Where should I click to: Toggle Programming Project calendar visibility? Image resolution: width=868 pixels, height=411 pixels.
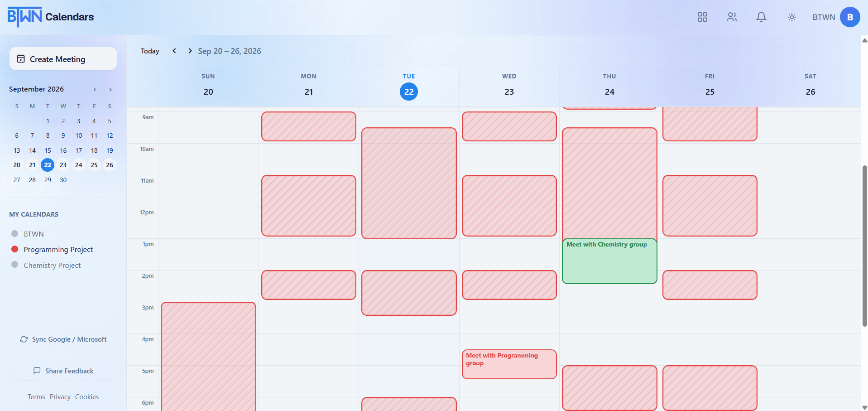pos(52,249)
